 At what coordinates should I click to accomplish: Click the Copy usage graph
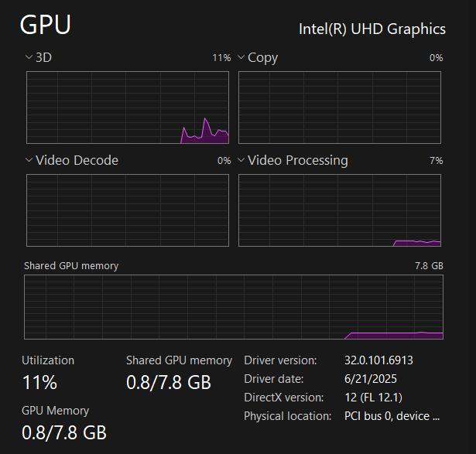tap(340, 108)
